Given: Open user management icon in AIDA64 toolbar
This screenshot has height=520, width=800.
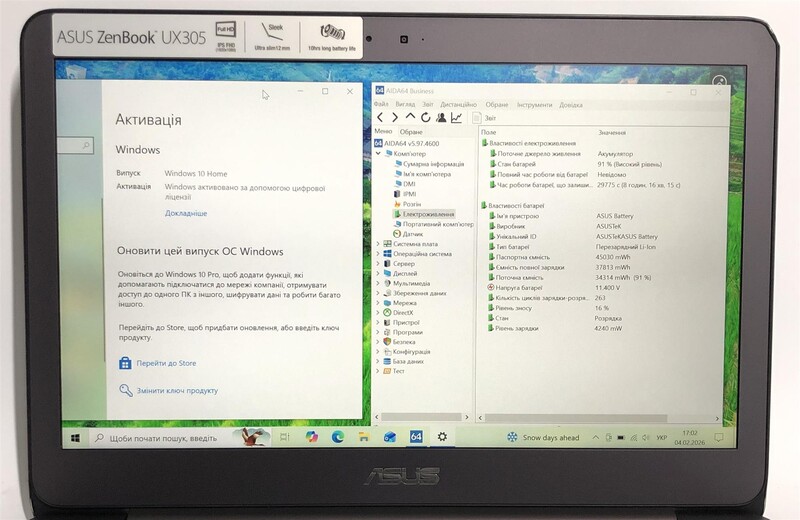Looking at the screenshot, I should coord(441,117).
